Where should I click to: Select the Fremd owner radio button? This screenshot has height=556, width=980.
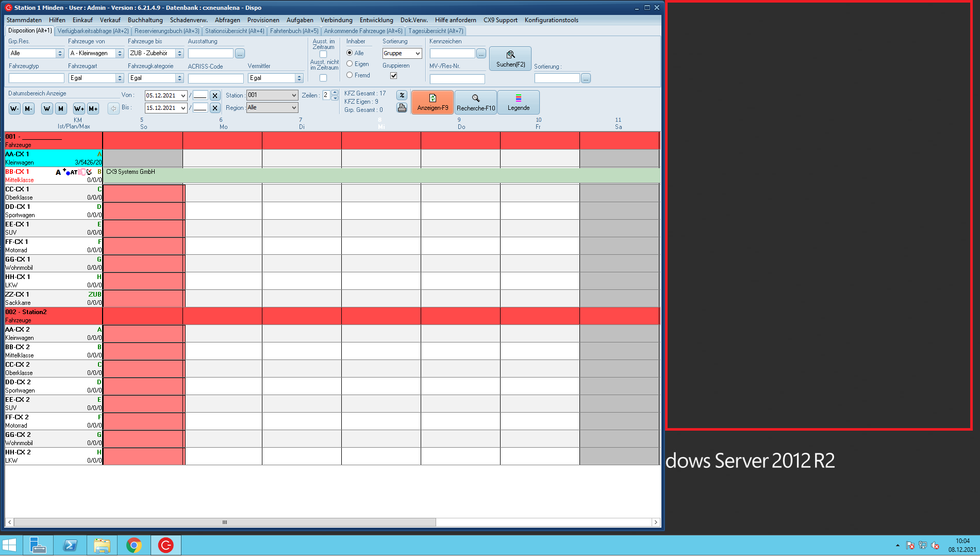350,75
